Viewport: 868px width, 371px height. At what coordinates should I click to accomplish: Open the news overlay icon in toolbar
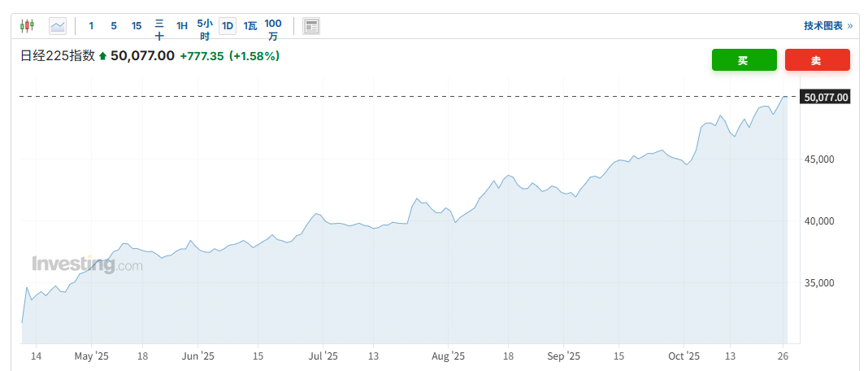[x=311, y=26]
